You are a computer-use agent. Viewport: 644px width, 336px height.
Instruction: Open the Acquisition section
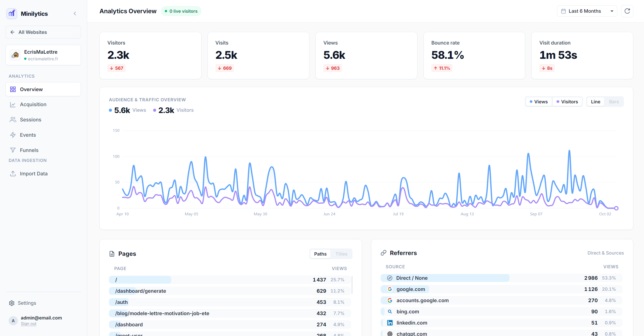coord(43,104)
